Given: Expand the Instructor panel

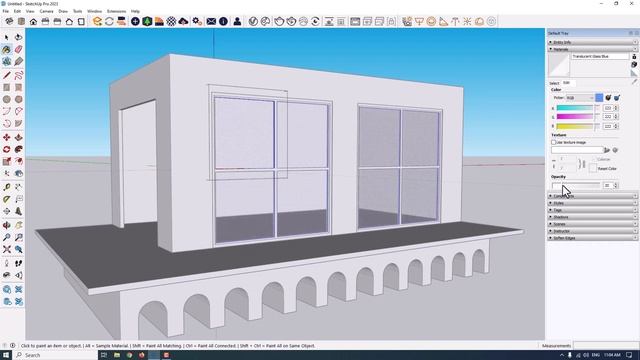Looking at the screenshot, I should 592,231.
